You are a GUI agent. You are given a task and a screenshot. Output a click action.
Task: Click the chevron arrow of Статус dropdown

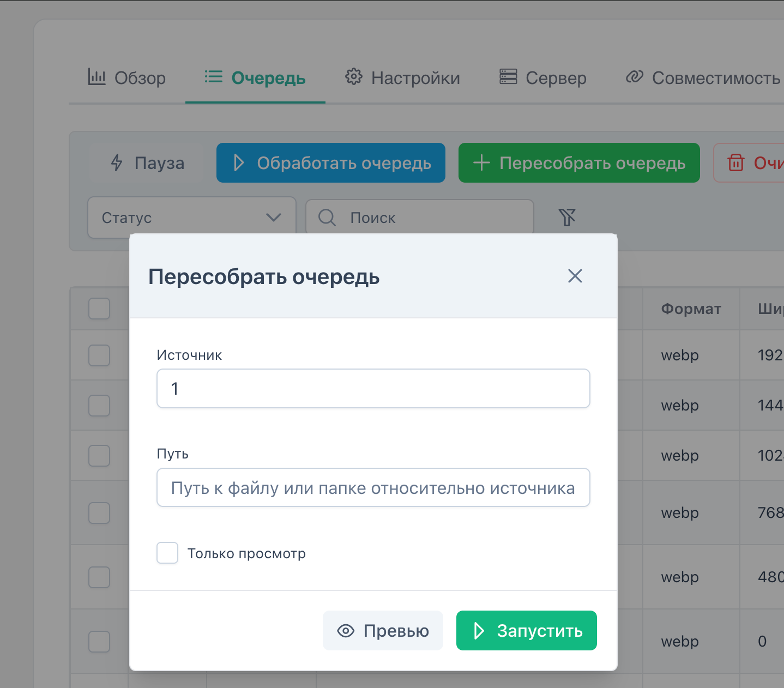pos(274,218)
